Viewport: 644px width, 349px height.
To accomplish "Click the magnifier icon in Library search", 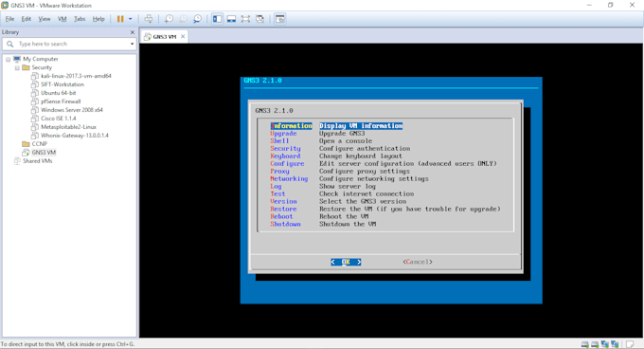I will point(9,44).
